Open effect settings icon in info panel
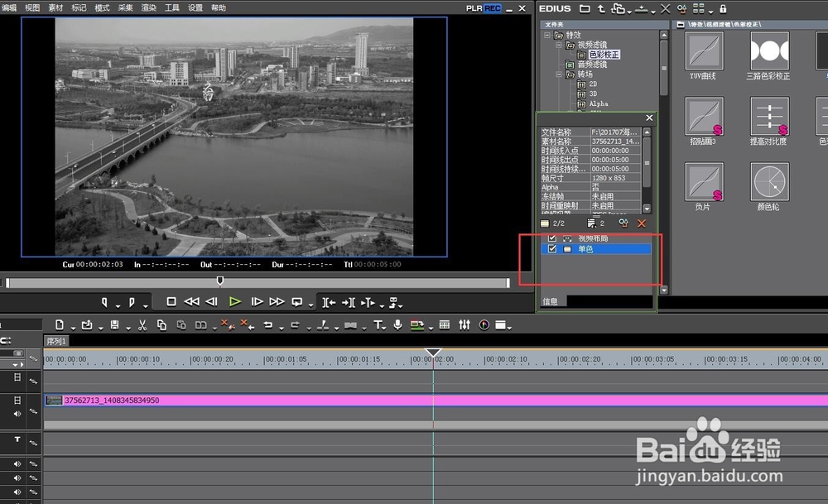The height and width of the screenshot is (504, 828). [x=623, y=223]
